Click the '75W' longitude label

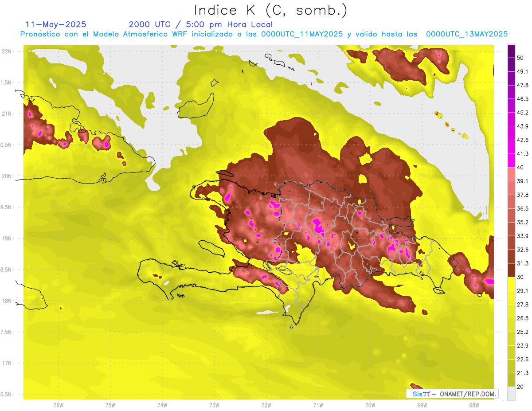(110, 405)
